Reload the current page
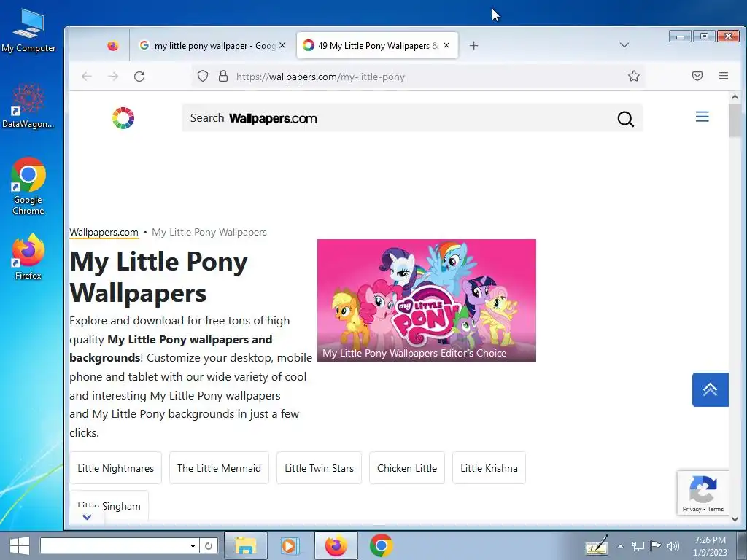Viewport: 747px width, 560px height. pos(139,76)
